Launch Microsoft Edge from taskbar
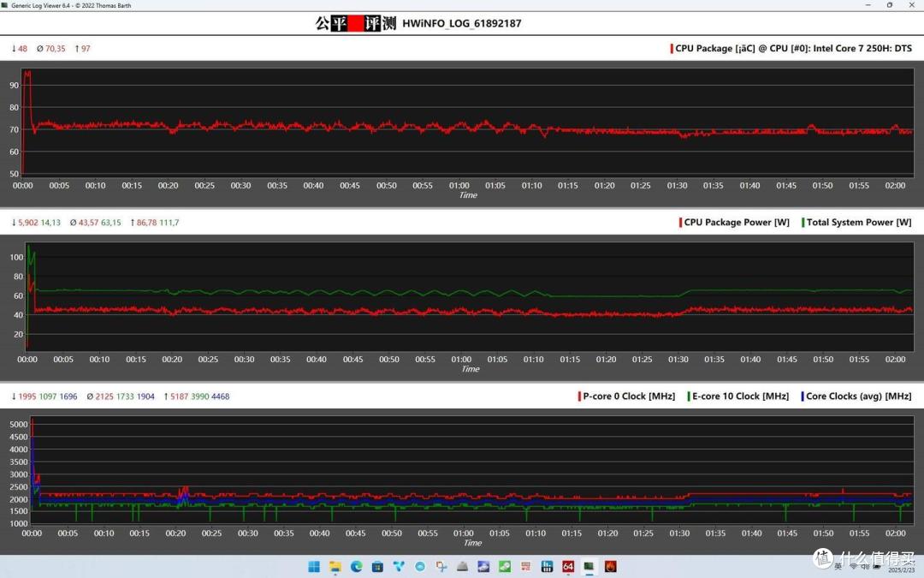Screen dimensions: 924x578 pos(356,567)
